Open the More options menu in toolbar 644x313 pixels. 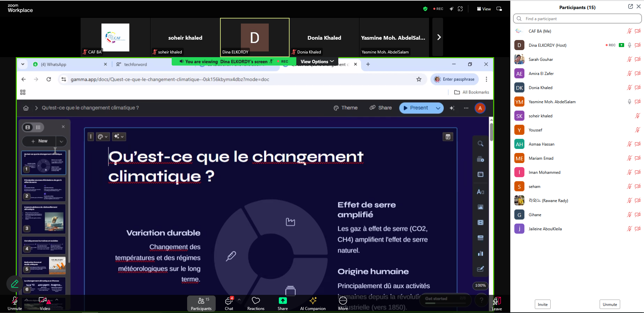point(343,303)
